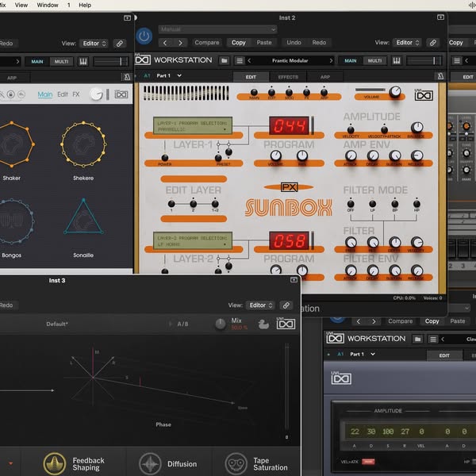
Task: Click the Compare button in Inst 2
Action: [207, 43]
